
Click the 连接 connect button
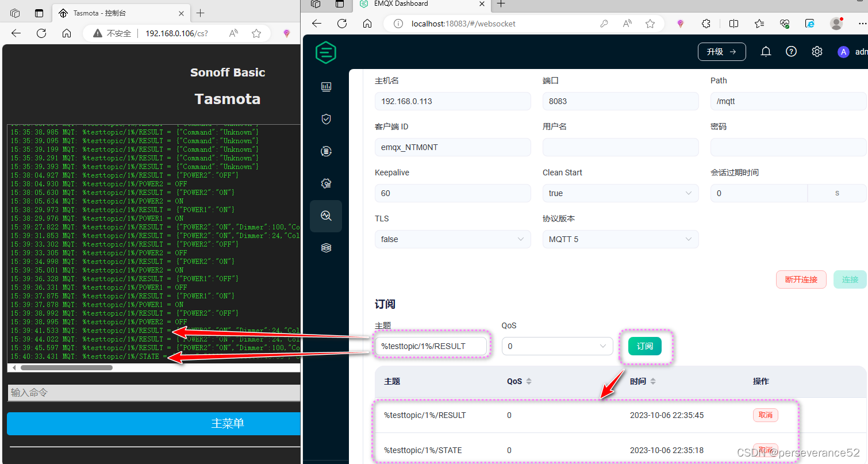850,279
